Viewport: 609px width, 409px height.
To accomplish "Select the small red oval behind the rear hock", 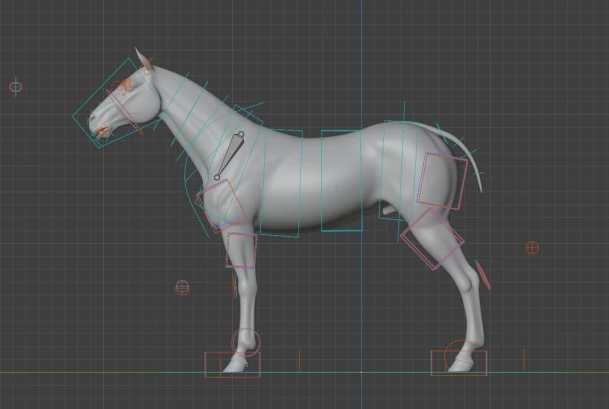I will coord(484,274).
